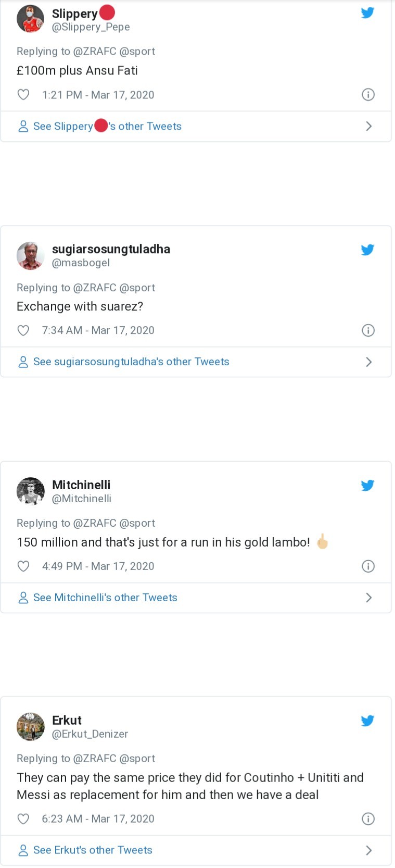Image resolution: width=395 pixels, height=868 pixels.
Task: Click Twitter bird icon on Erkut's tweet
Action: (367, 721)
